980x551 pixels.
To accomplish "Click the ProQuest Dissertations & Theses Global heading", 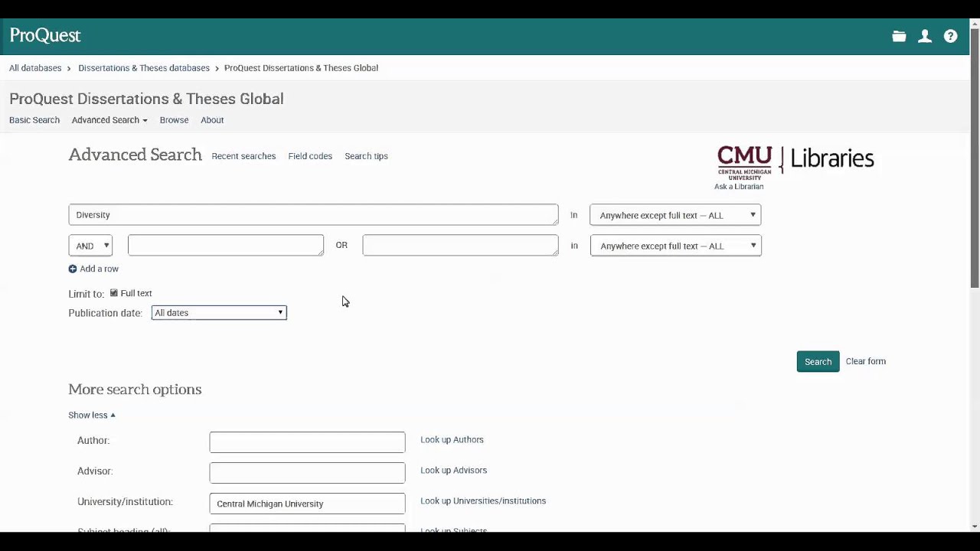I will tap(146, 99).
